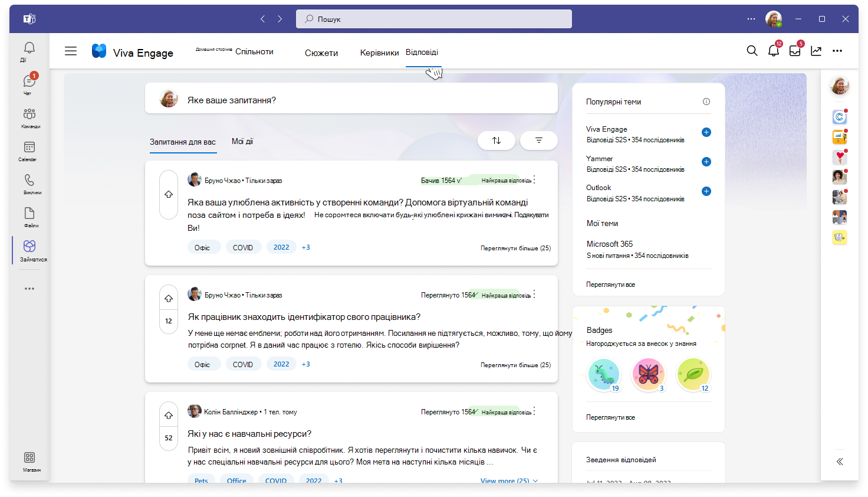Open the Microsoft 365 topic
The image size is (868, 497).
pyautogui.click(x=610, y=244)
